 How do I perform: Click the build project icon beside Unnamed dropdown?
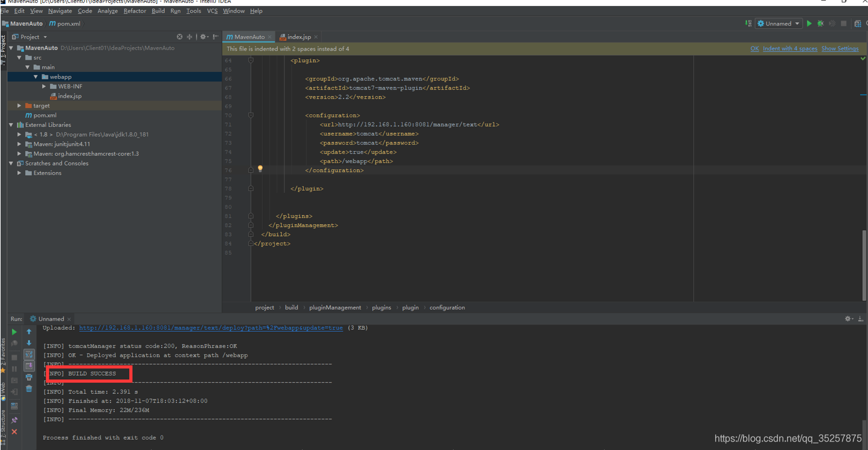pyautogui.click(x=748, y=24)
